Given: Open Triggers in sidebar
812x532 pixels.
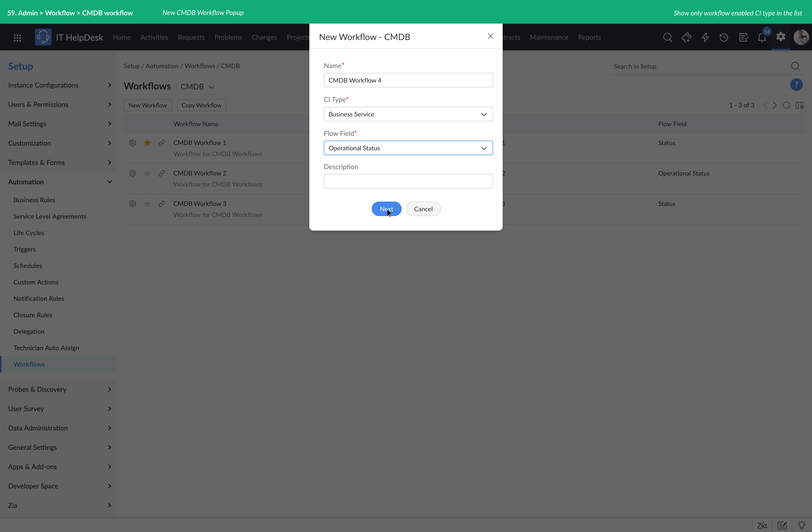Looking at the screenshot, I should click(25, 249).
